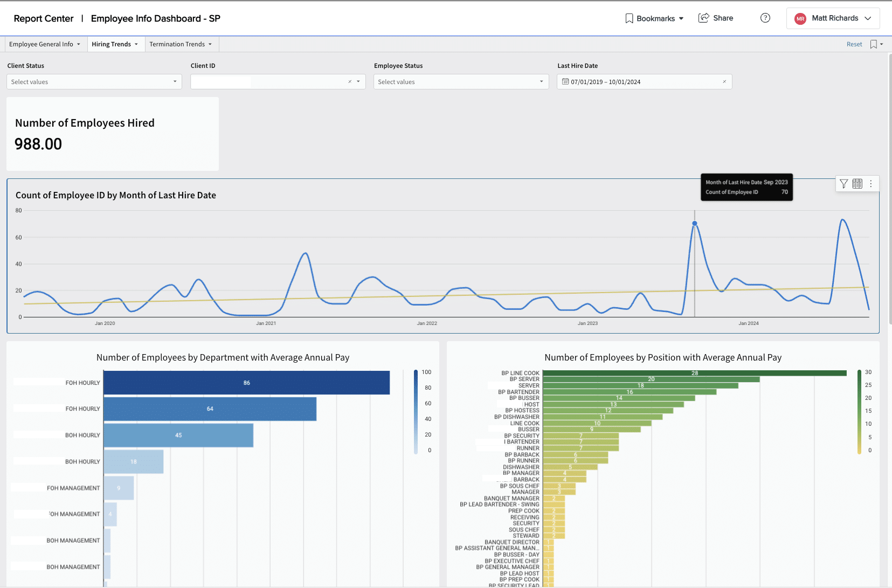Click the Share icon

[703, 18]
